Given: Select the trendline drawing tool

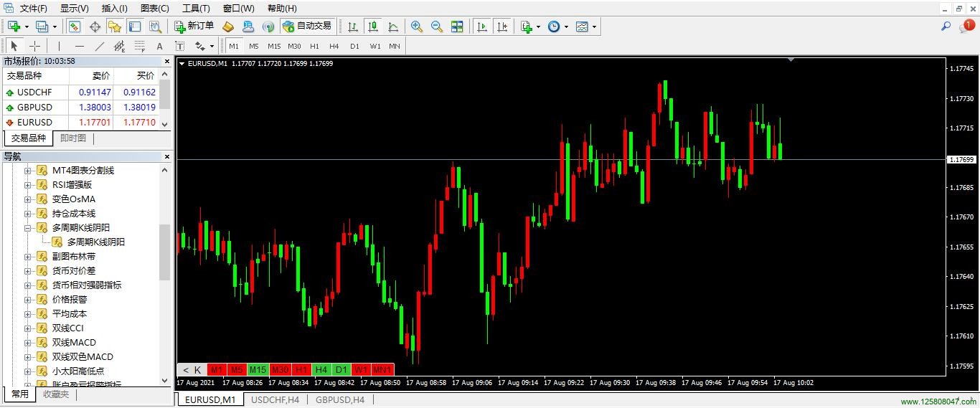Looking at the screenshot, I should pos(100,46).
